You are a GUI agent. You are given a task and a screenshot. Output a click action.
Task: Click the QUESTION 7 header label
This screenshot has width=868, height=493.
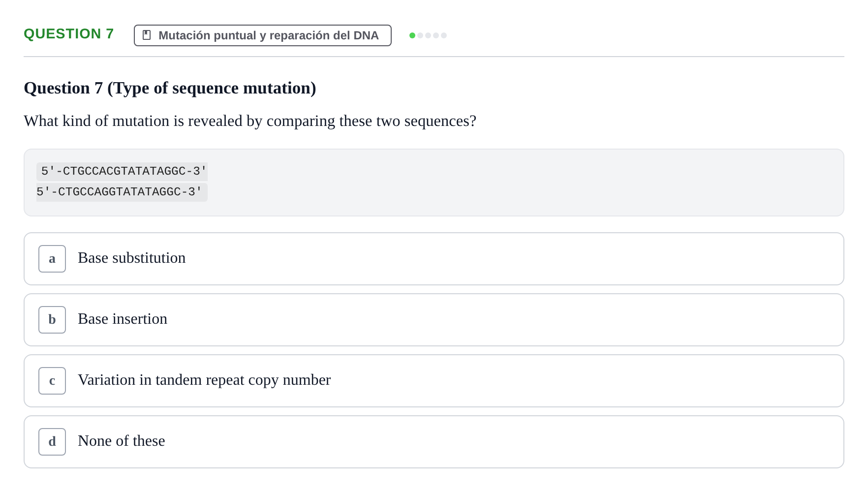(x=69, y=34)
